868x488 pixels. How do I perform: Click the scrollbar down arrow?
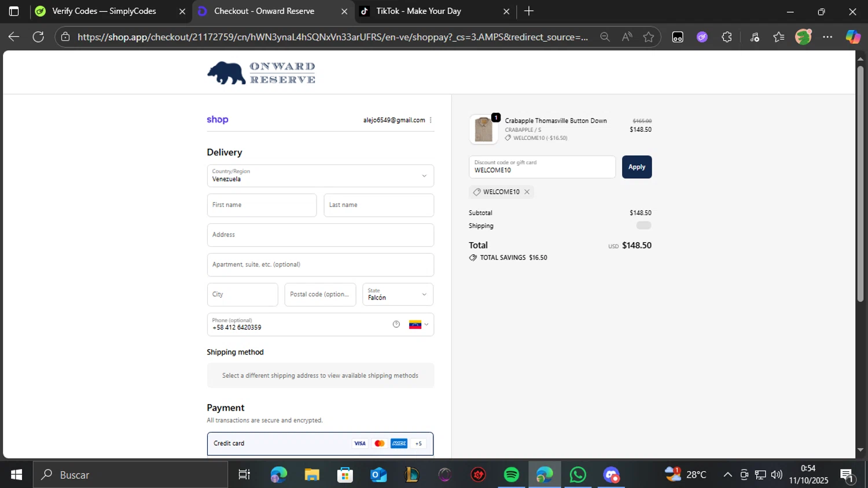point(860,450)
